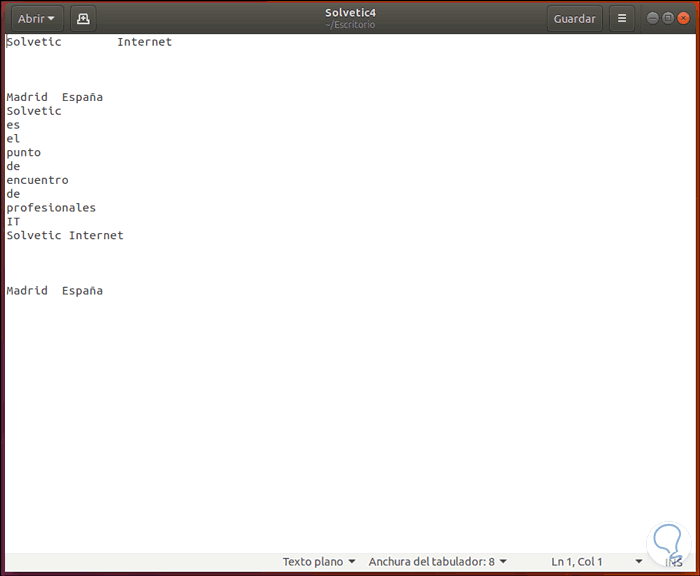
Task: Open the Texto plano language selector
Action: pyautogui.click(x=319, y=562)
